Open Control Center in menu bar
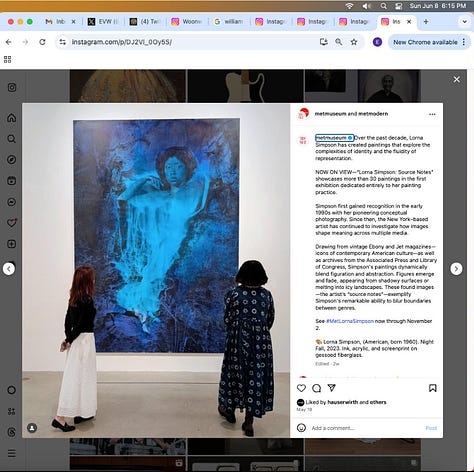 [398, 6]
